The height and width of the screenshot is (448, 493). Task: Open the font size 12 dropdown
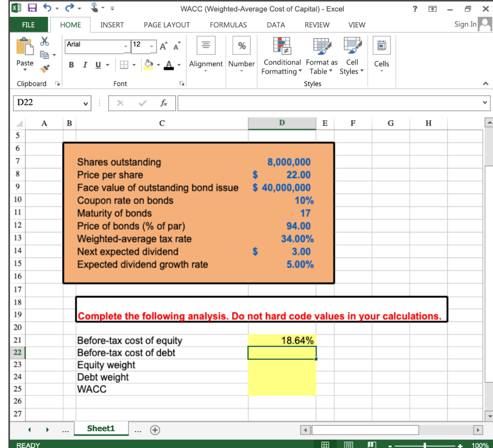click(x=152, y=47)
